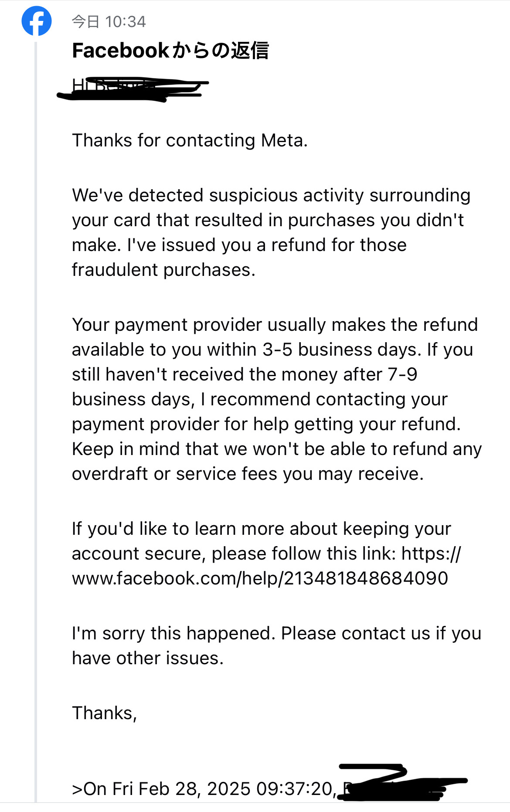510x812 pixels.
Task: Click the closing 'Thanks,' line
Action: point(105,713)
